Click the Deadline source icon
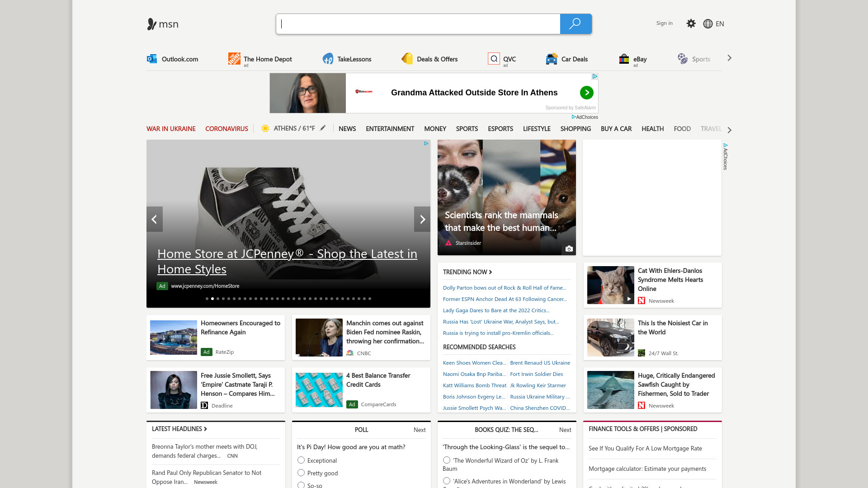Image resolution: width=868 pixels, height=488 pixels. (204, 405)
